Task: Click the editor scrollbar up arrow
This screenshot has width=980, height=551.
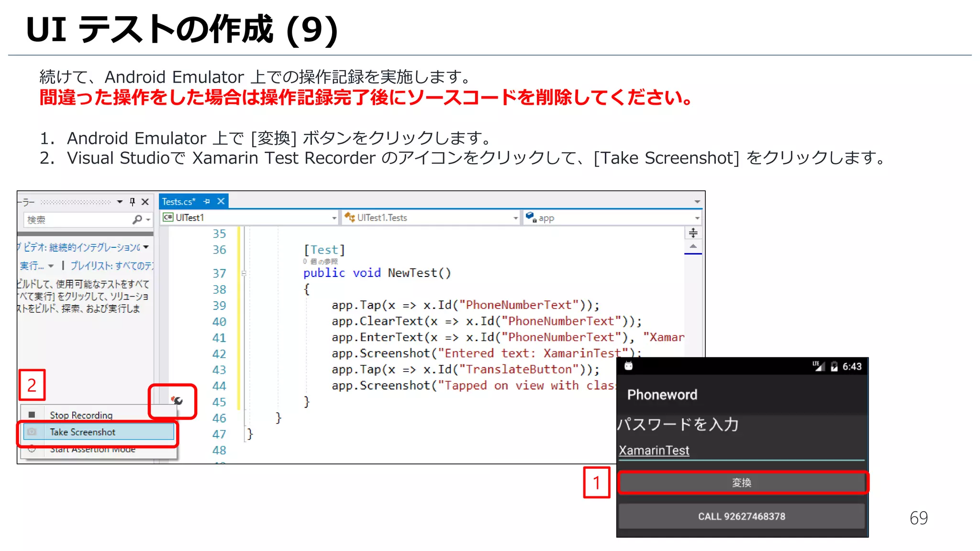Action: pyautogui.click(x=693, y=246)
